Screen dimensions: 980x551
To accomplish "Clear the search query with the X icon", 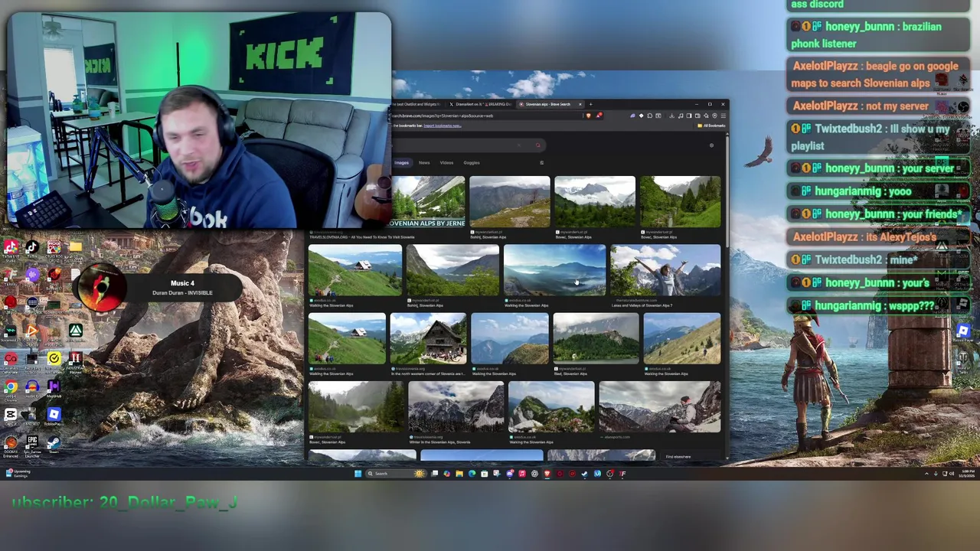I will coord(519,145).
